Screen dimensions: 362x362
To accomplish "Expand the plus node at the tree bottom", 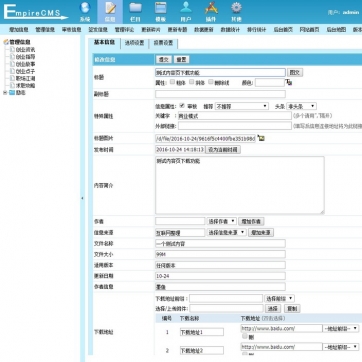I will (5, 93).
